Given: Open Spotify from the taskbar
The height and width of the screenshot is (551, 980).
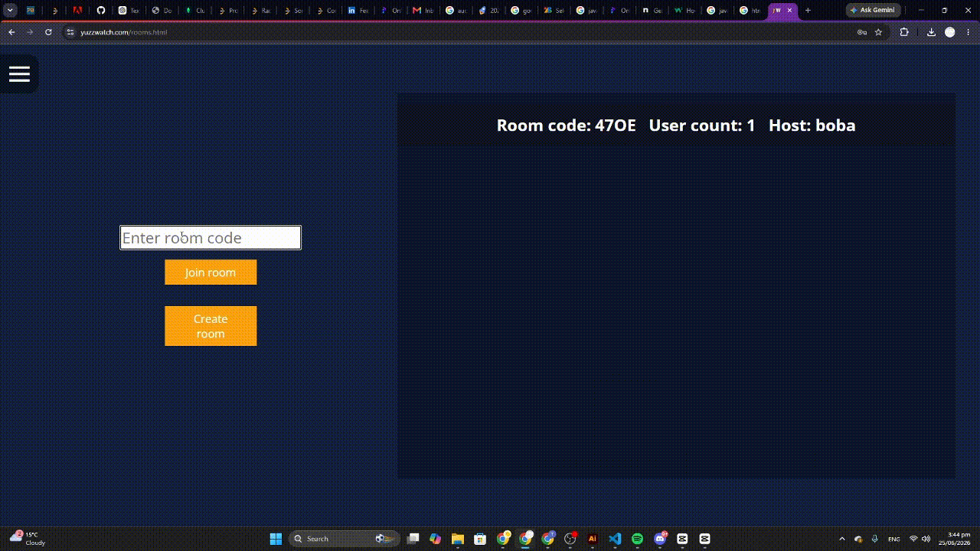Looking at the screenshot, I should click(638, 539).
